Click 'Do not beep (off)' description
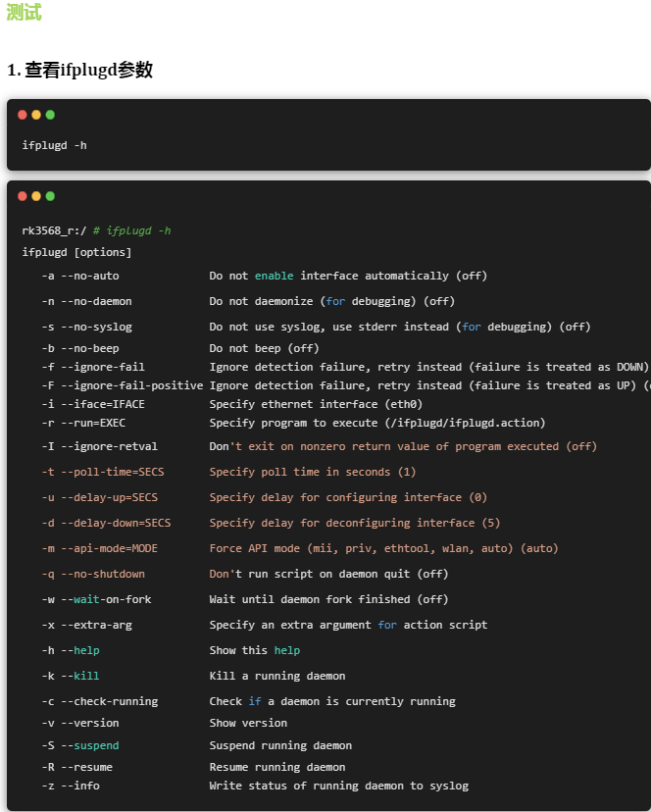651x812 pixels. [264, 348]
